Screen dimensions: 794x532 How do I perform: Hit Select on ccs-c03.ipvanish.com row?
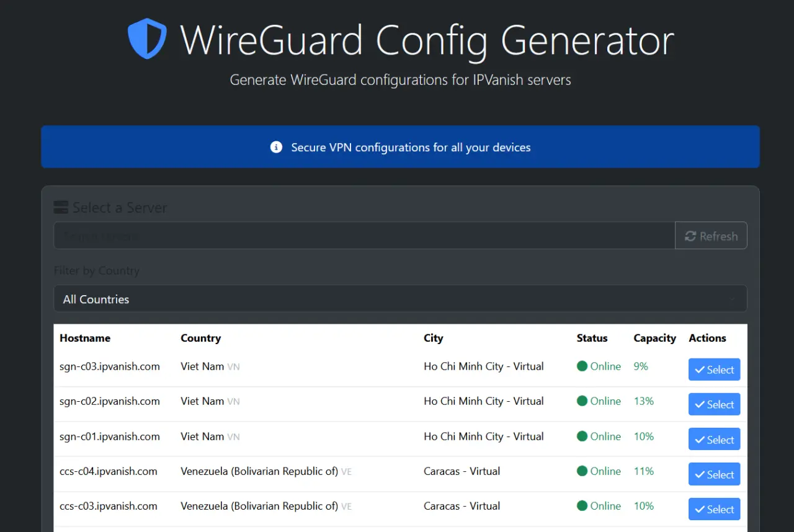pos(714,509)
